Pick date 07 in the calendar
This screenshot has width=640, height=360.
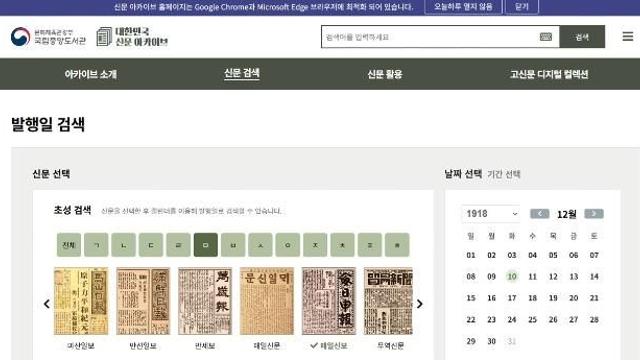tap(594, 255)
